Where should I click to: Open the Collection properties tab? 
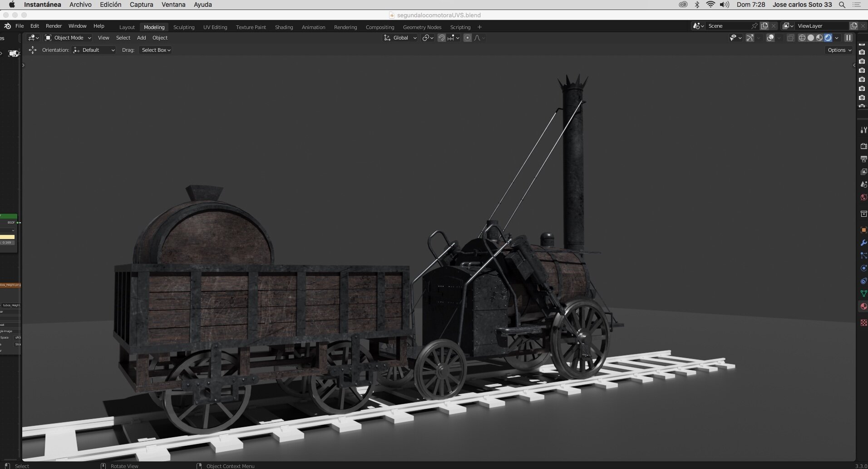[x=863, y=214]
